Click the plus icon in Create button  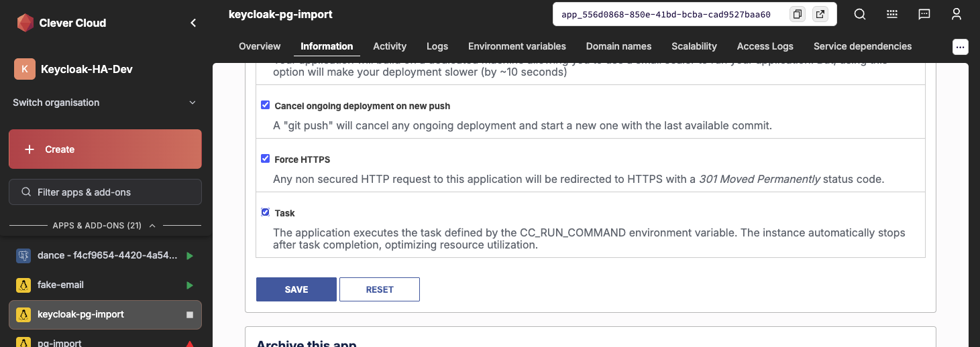pos(30,149)
